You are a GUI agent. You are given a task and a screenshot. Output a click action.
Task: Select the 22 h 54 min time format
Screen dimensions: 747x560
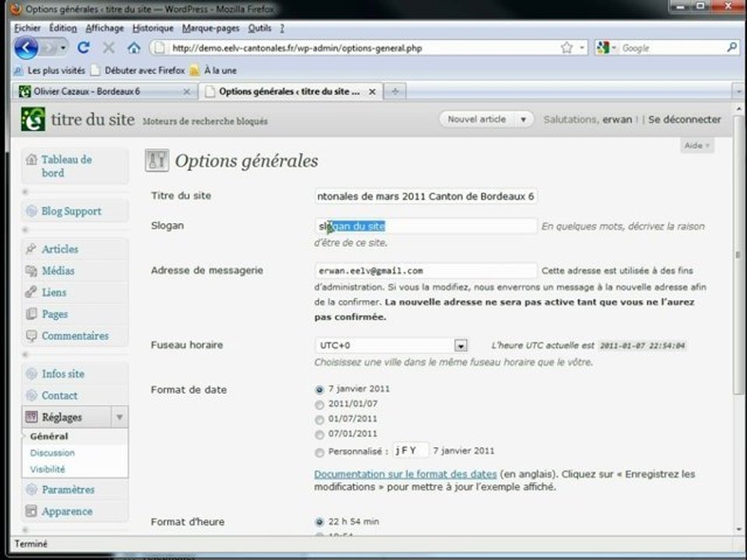pos(319,522)
